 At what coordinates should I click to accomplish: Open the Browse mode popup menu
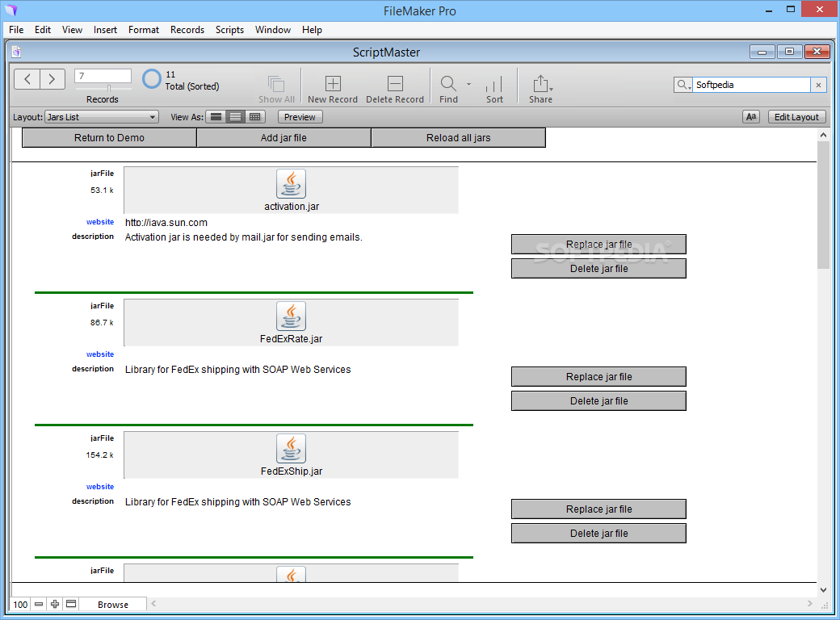pos(113,605)
